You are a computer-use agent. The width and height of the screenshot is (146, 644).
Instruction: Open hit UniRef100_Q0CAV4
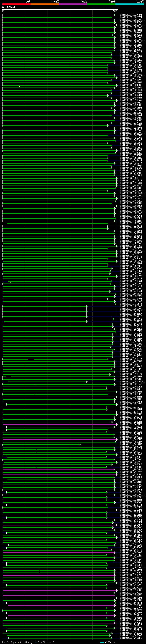(131, 17)
